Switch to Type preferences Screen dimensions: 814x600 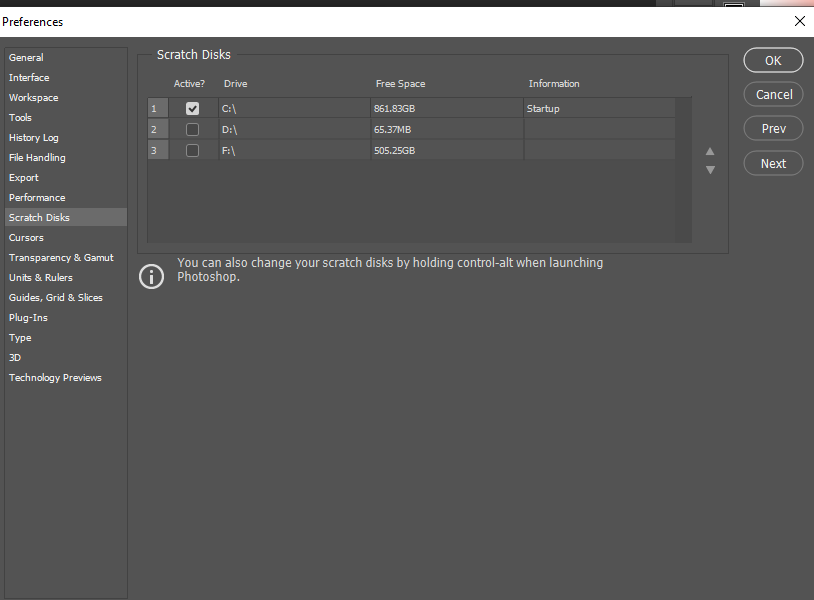(65, 337)
